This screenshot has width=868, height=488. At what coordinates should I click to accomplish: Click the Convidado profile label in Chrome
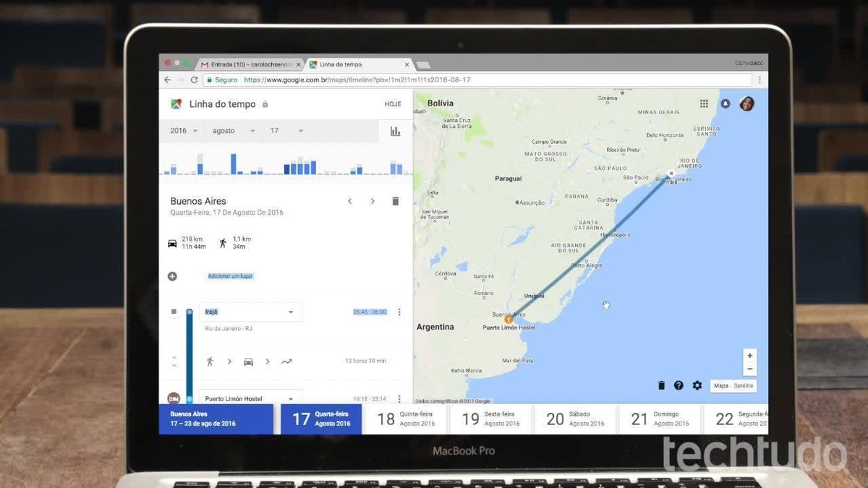tap(749, 64)
